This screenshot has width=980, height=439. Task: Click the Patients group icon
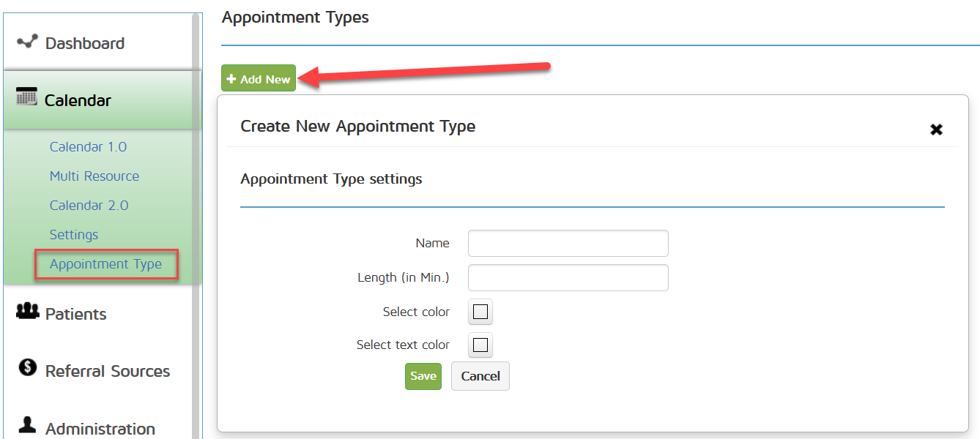tap(27, 312)
